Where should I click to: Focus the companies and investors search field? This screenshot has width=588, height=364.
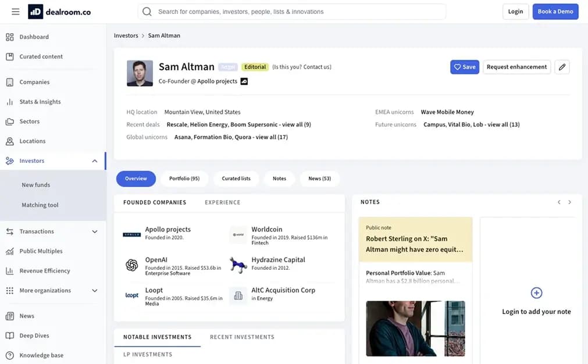[292, 12]
